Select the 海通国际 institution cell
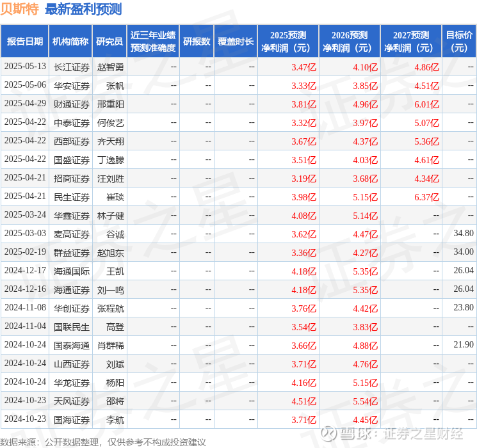Screen dimensions: 477x448 (x=72, y=271)
